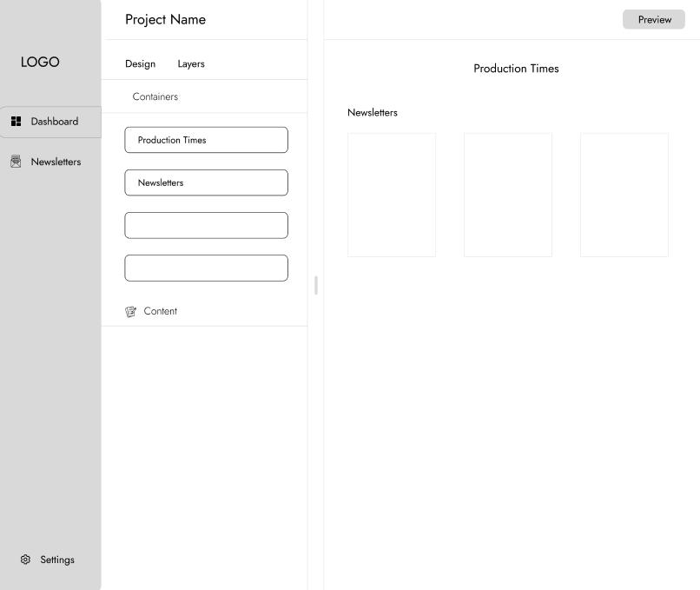Select the rightmost newsletter placeholder card

pyautogui.click(x=624, y=195)
